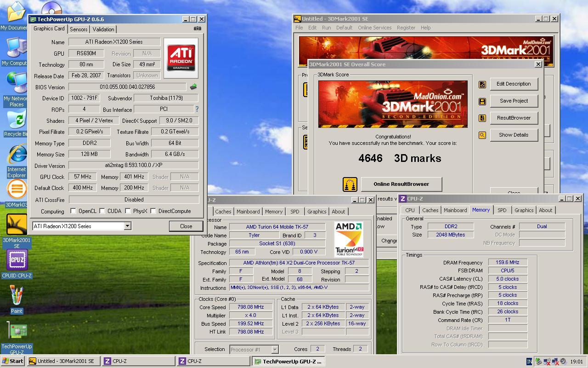Open the ATI Radeon X1200 Series dropdown
This screenshot has height=368, width=588.
point(127,226)
